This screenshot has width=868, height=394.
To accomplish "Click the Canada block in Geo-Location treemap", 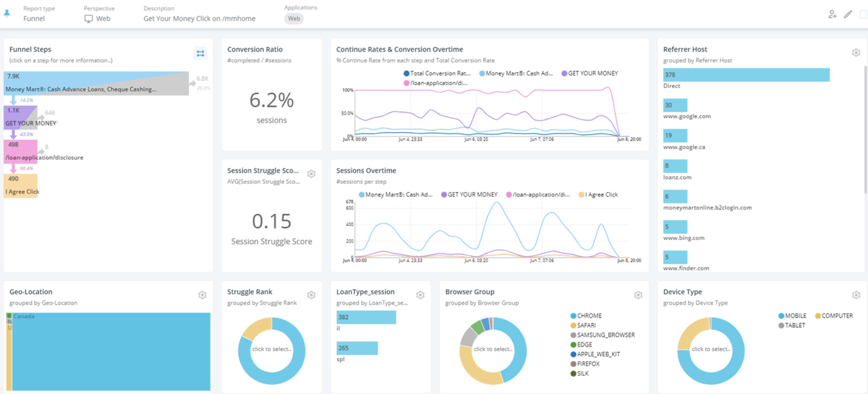I will click(x=111, y=351).
